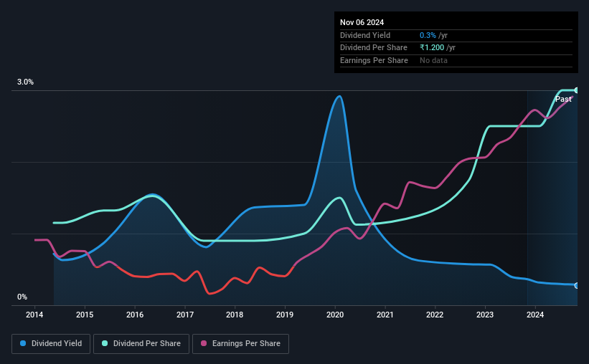This screenshot has width=589, height=364.
Task: Click the pink Earnings Per Share legend dot
Action: [x=204, y=343]
